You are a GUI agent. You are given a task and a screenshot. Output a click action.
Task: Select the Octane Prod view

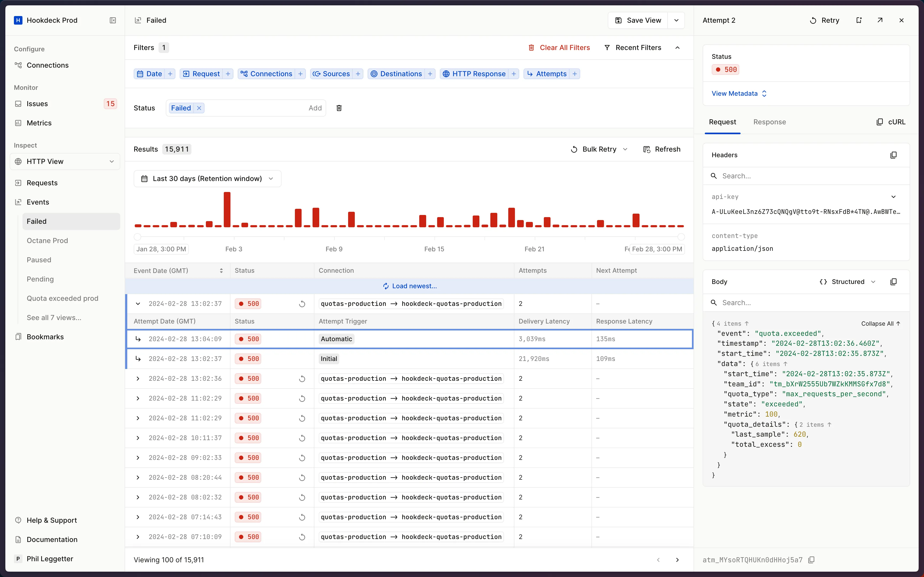pyautogui.click(x=47, y=240)
